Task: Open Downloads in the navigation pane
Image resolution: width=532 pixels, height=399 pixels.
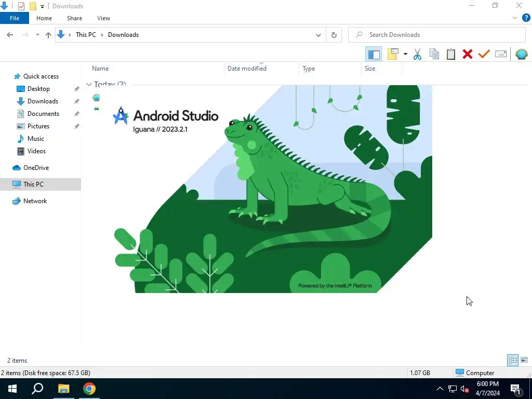Action: (x=43, y=101)
